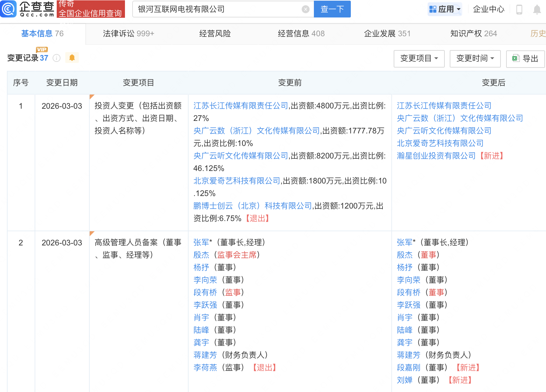Image resolution: width=546 pixels, height=392 pixels.
Task: Open the mobile phone app icon
Action: (x=519, y=10)
